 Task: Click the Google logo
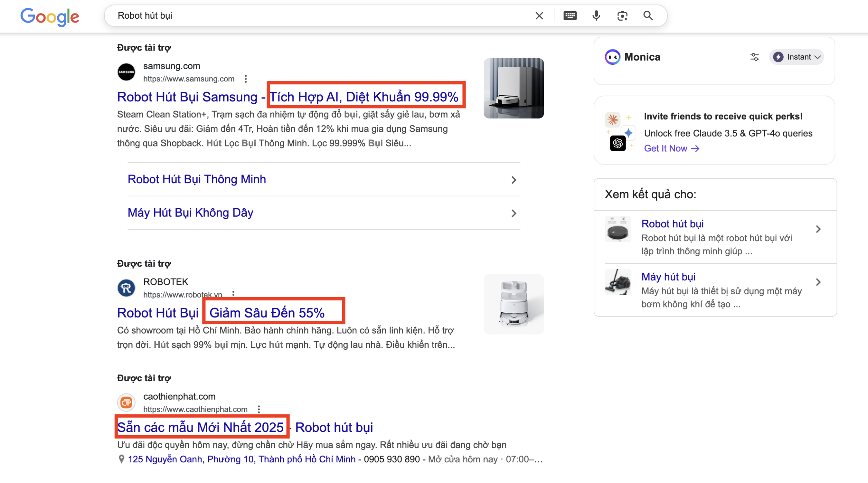(x=50, y=17)
